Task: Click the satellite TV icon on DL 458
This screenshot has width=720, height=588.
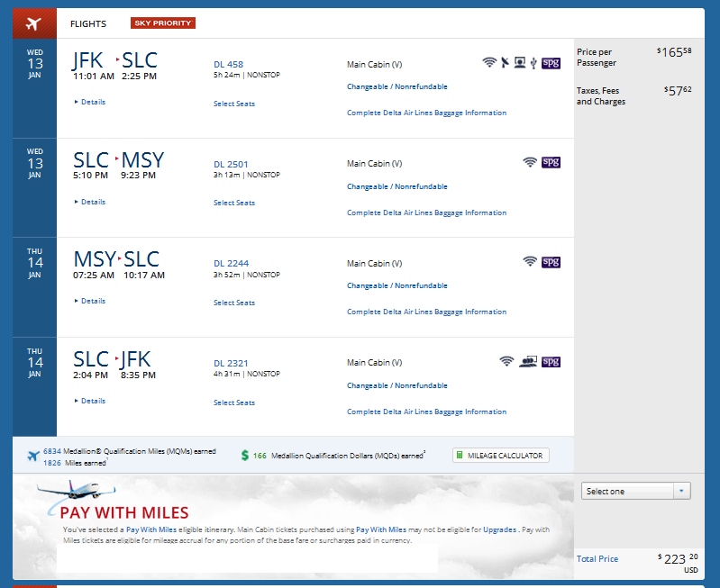Action: point(505,62)
